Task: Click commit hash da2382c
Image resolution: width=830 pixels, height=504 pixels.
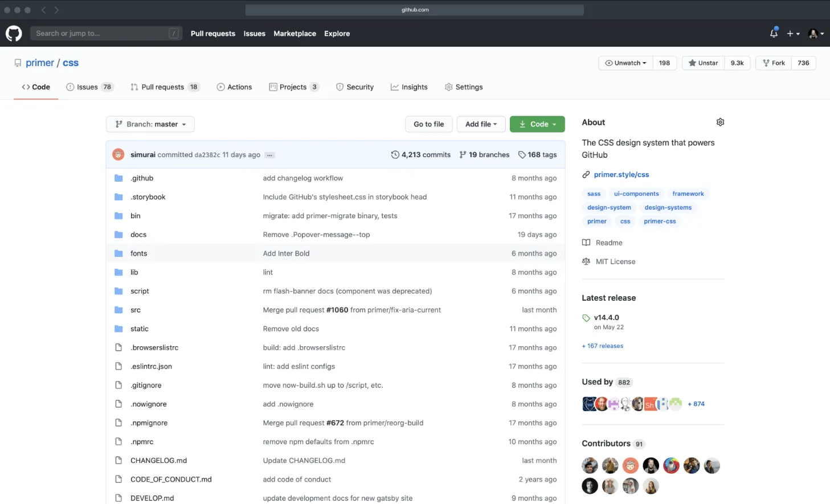Action: point(207,155)
